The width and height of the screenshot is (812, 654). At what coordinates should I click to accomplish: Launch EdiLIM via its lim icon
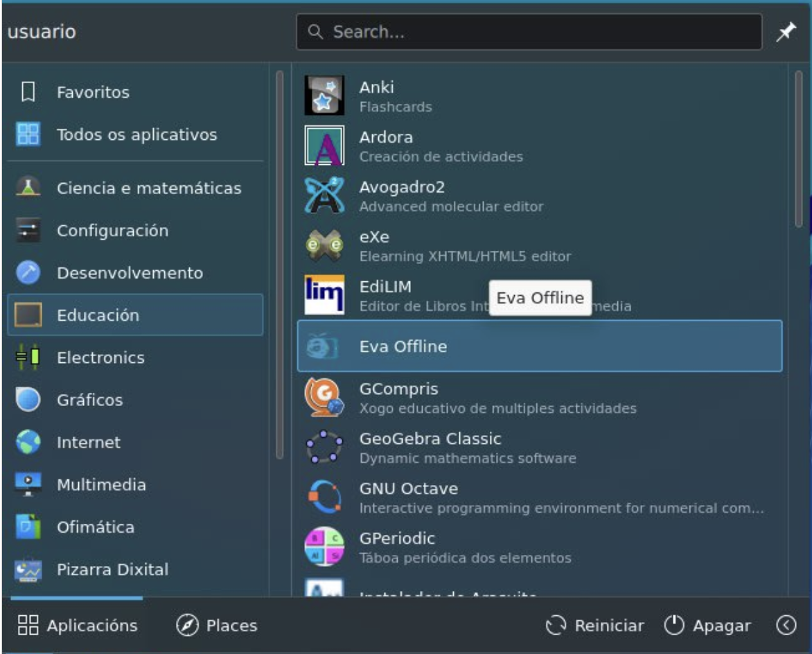324,296
